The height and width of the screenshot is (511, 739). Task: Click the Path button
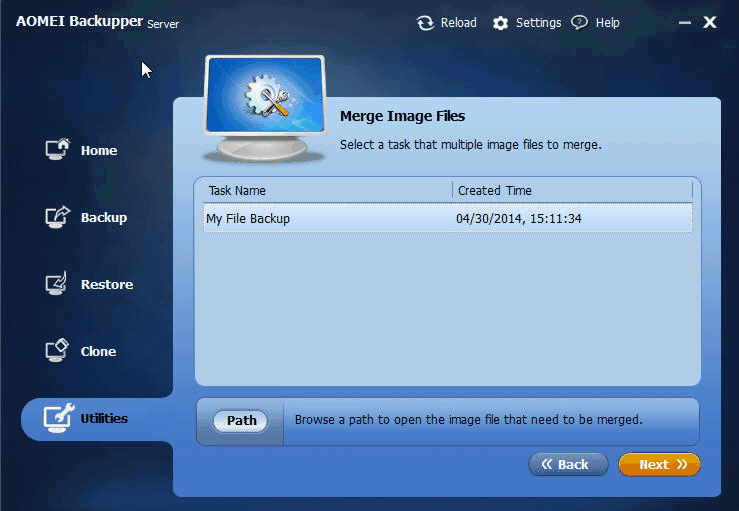241,420
